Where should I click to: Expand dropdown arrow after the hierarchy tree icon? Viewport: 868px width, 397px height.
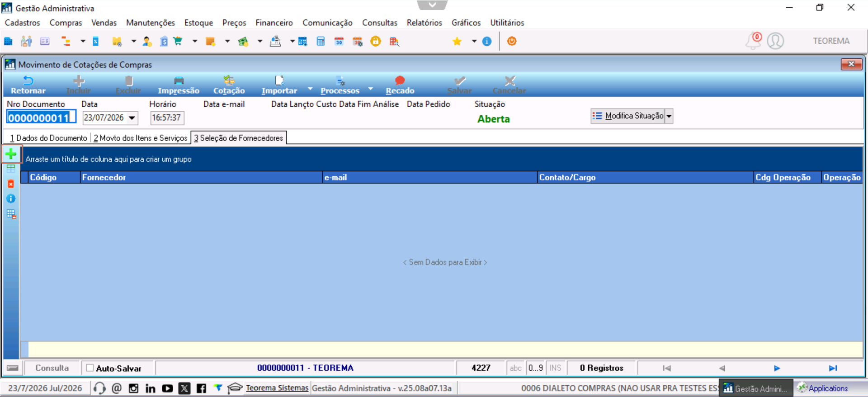tap(83, 42)
